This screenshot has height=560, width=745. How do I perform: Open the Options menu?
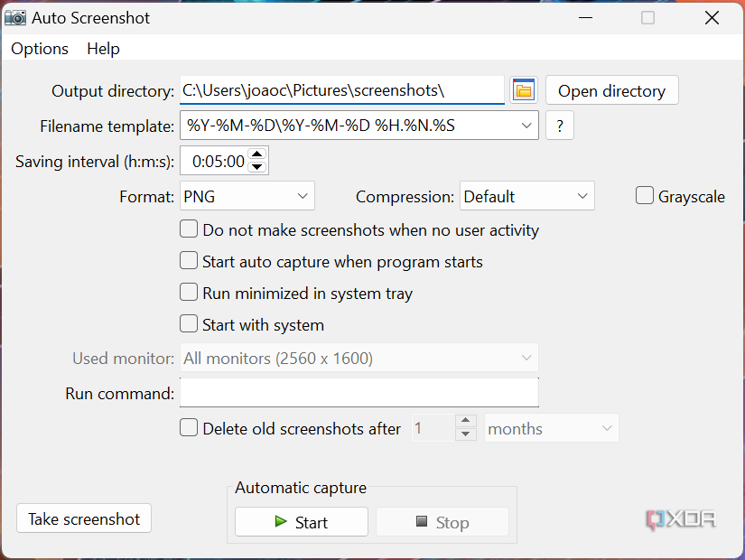(39, 49)
